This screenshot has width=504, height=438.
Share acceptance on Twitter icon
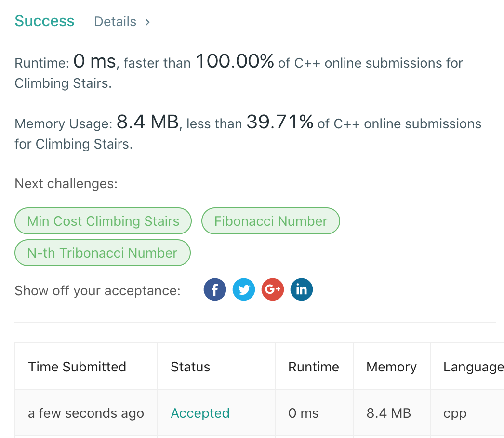tap(244, 290)
